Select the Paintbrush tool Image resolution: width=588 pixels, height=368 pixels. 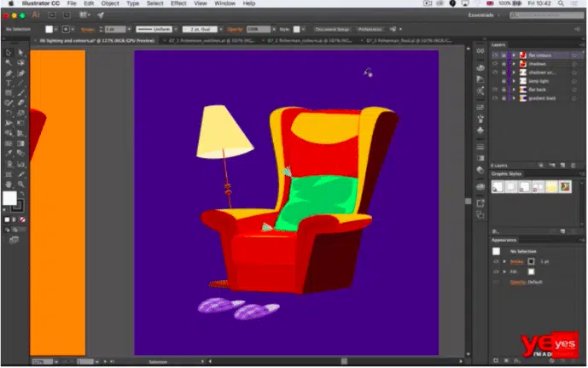click(x=20, y=93)
